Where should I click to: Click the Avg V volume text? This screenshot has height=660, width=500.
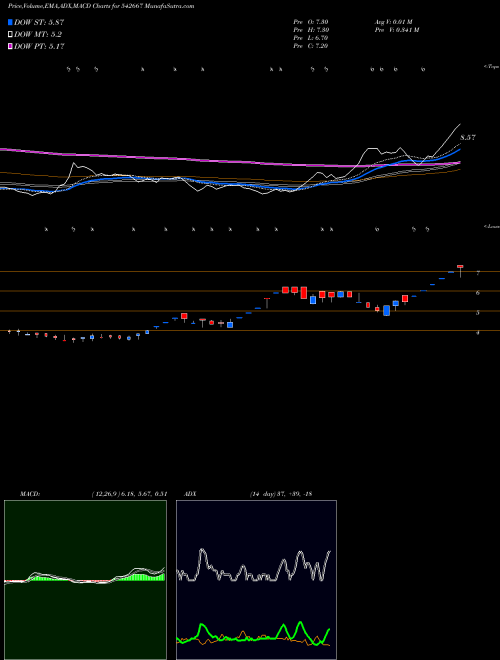pos(393,22)
